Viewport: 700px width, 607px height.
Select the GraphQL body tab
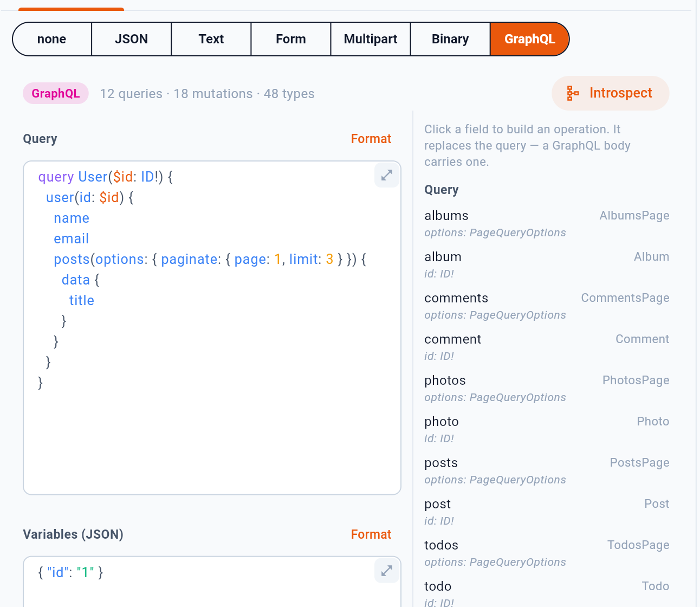[x=530, y=39]
